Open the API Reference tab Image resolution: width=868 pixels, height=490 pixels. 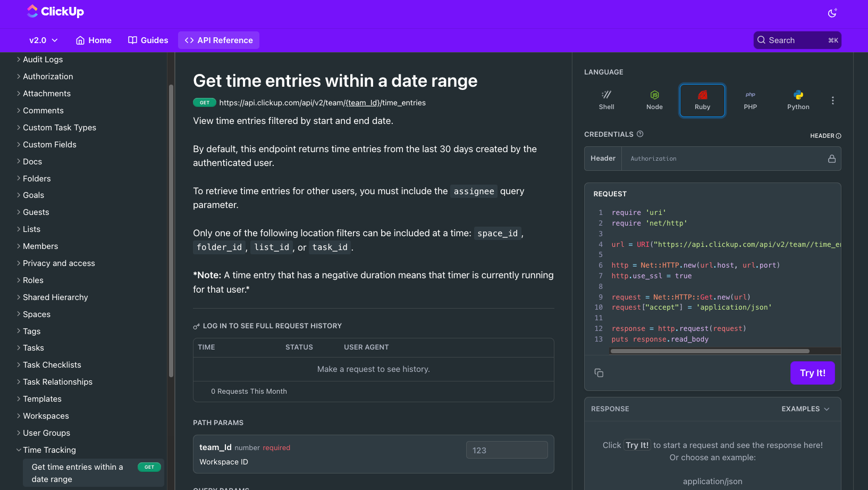[x=218, y=40]
